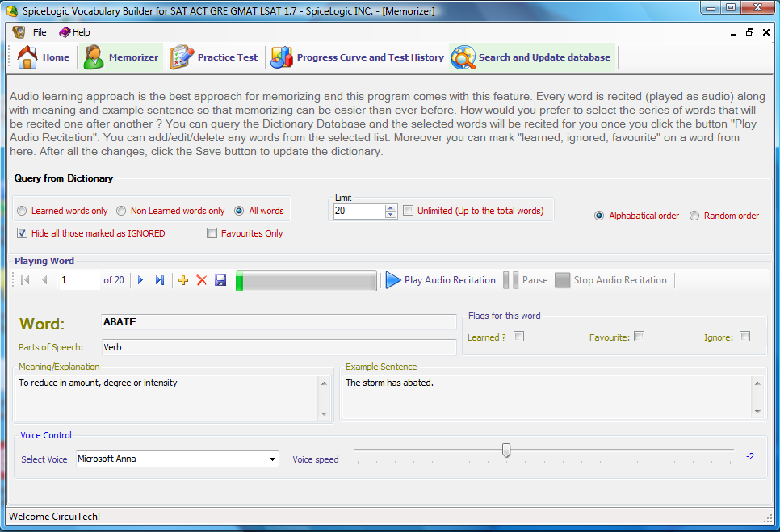This screenshot has height=532, width=780.
Task: Minimize the inner Memorizer child window
Action: (x=733, y=33)
